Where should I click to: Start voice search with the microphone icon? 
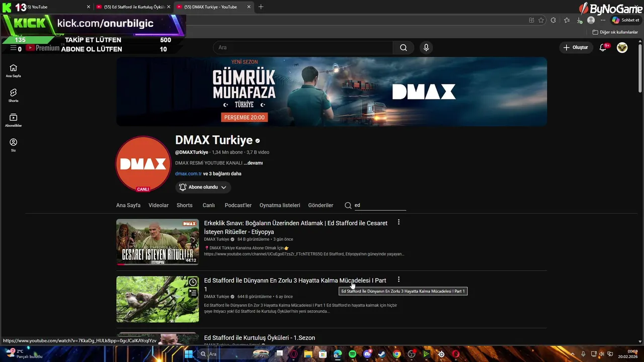point(426,48)
